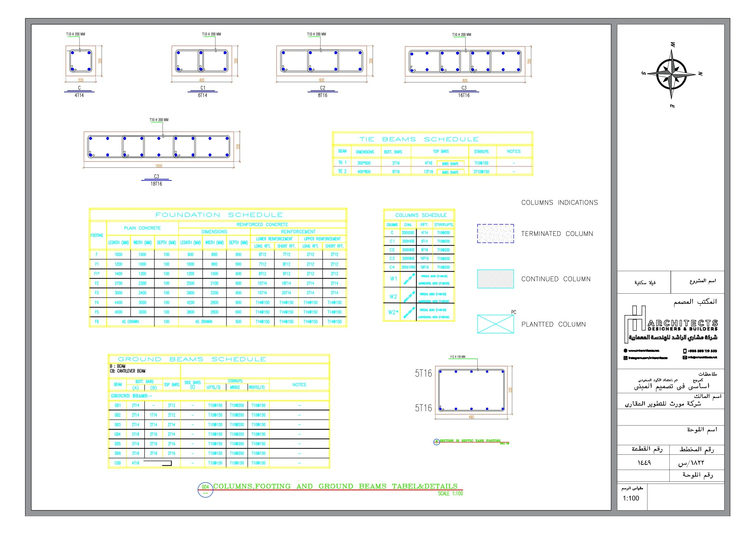
Task: Click the septic tank footing section drawing
Action: [x=471, y=390]
